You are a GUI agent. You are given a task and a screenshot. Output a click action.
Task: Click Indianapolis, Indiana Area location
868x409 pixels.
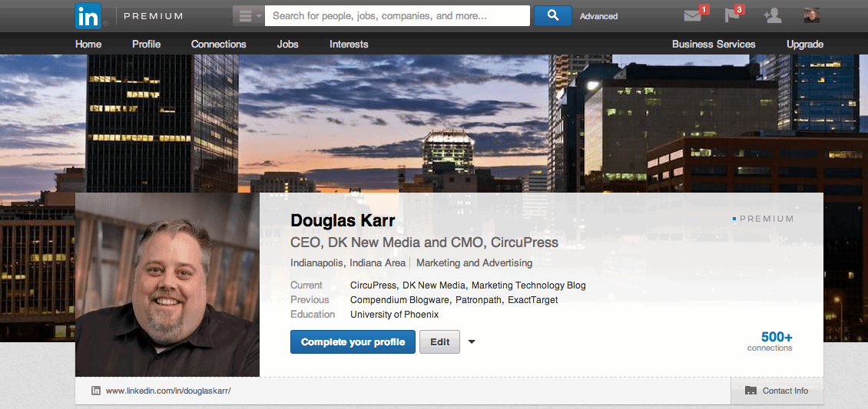coord(348,263)
